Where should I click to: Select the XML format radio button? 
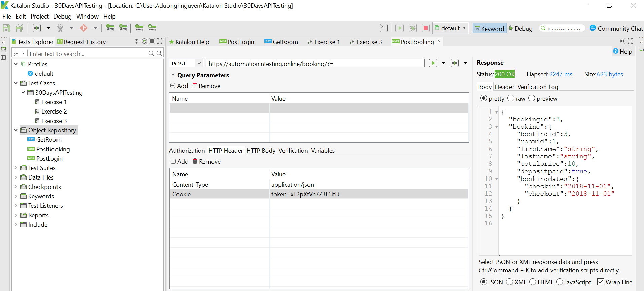(x=509, y=282)
